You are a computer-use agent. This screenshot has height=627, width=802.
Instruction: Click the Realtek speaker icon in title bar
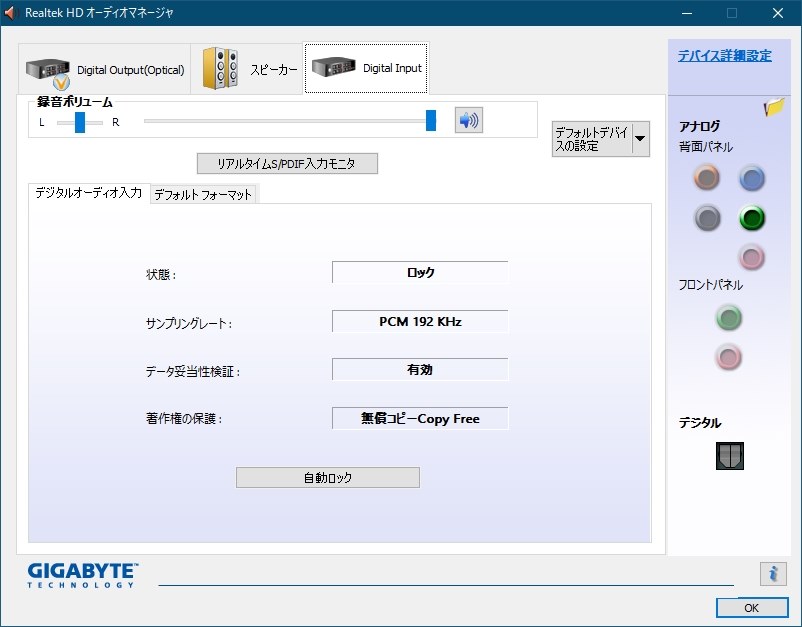(10, 12)
